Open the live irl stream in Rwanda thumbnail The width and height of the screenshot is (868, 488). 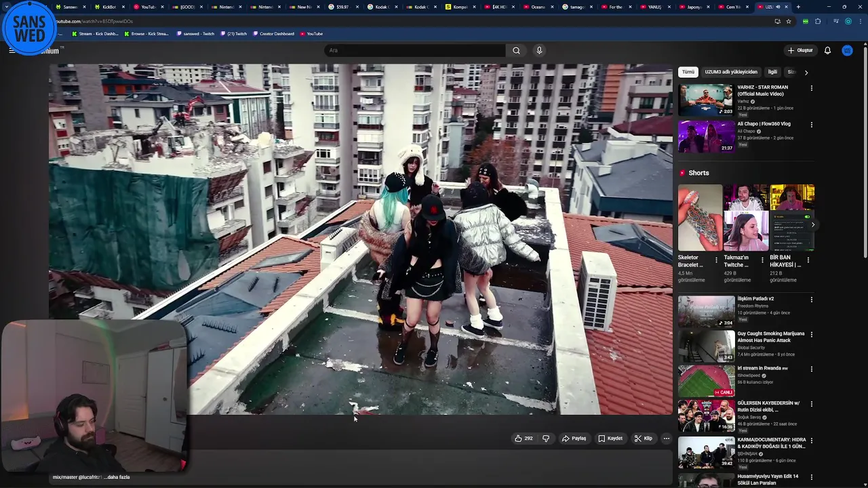coord(706,381)
